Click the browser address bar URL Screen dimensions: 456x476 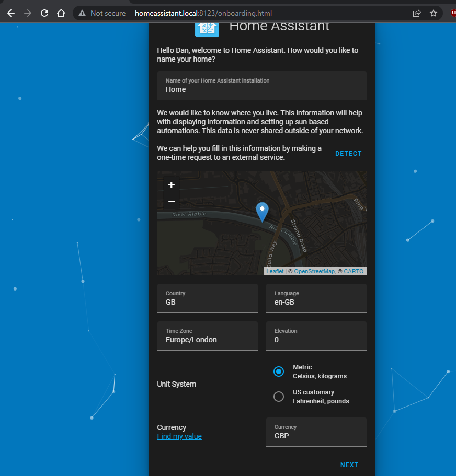203,14
